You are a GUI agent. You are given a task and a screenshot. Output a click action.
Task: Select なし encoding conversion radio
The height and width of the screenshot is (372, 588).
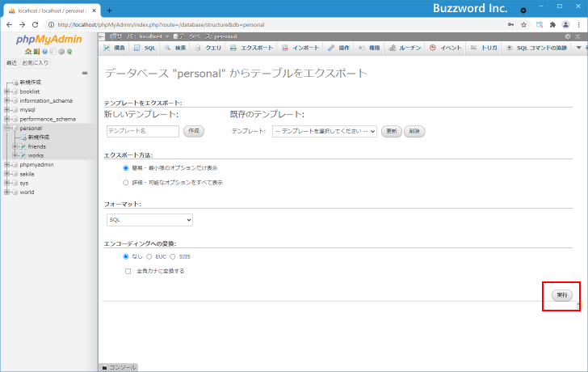126,256
